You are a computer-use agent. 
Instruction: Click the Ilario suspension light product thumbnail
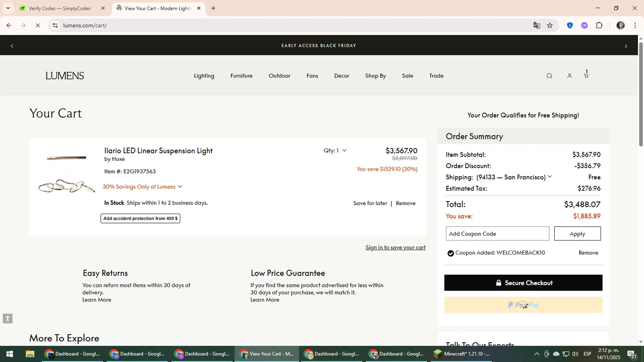coord(66,175)
